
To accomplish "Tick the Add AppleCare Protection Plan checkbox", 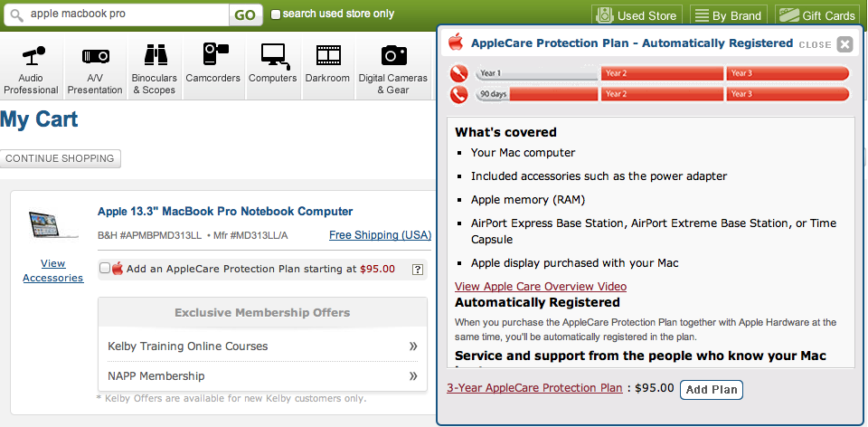I will (x=105, y=269).
